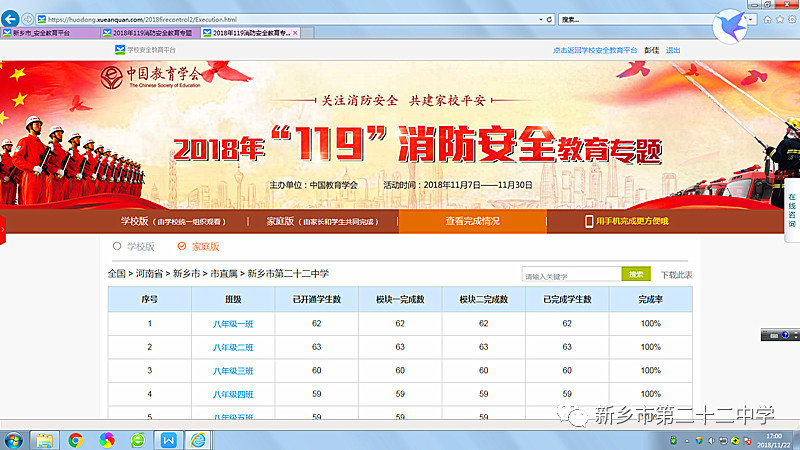Viewport: 800px width, 450px height.
Task: Click the 已完成学生数 column header
Action: tap(567, 299)
